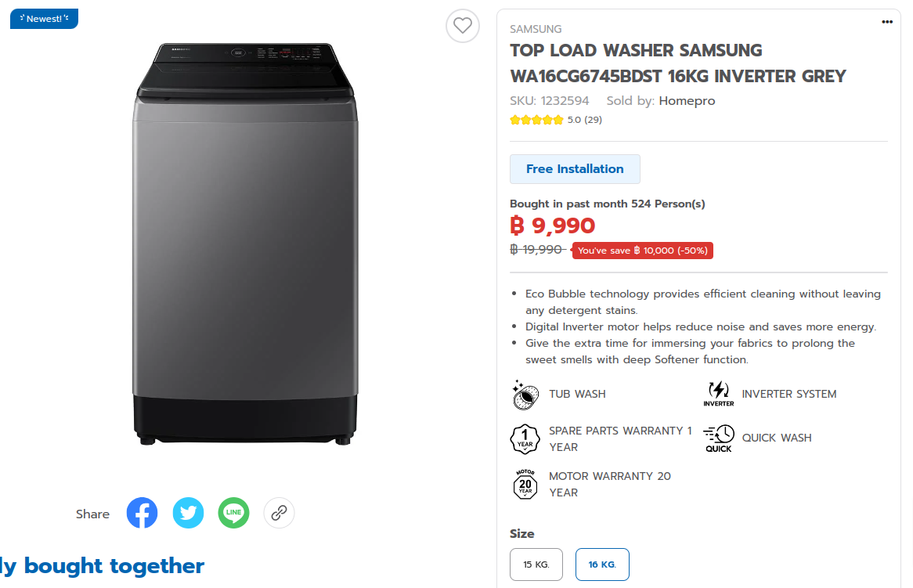Click the 1 year spare parts warranty badge
The width and height of the screenshot is (913, 588).
[x=525, y=439]
